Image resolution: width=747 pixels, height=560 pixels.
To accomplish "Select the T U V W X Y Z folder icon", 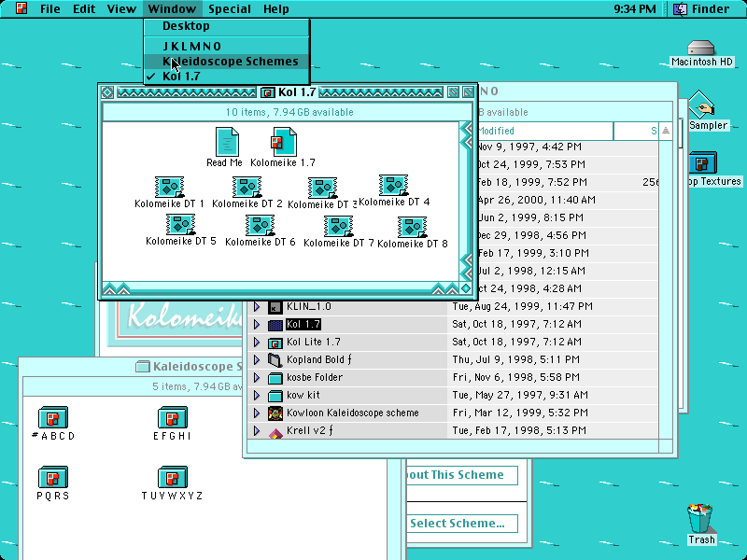I will 173,477.
